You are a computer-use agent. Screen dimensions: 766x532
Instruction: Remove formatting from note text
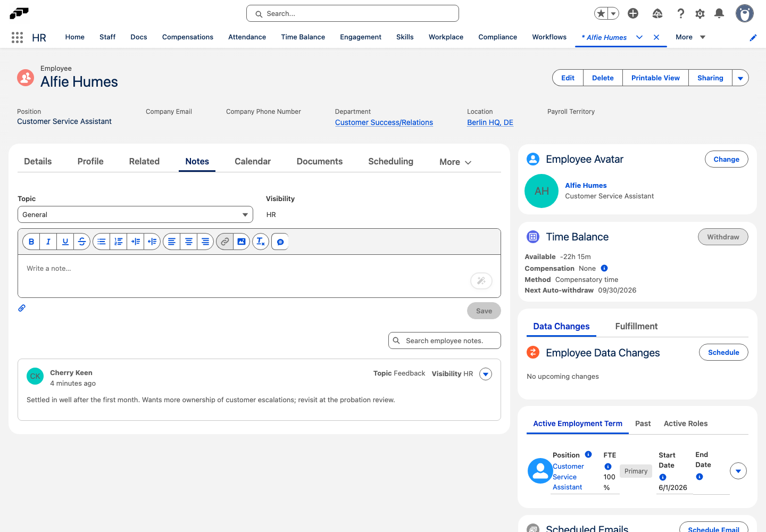coord(261,242)
